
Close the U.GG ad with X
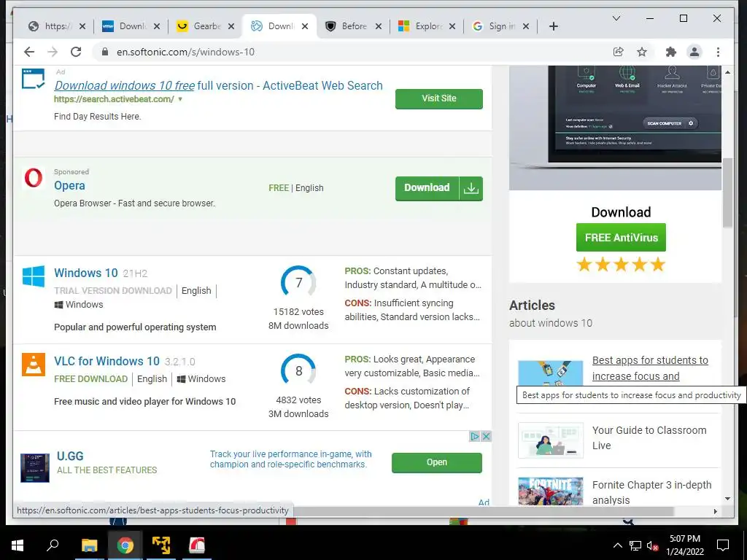pos(486,436)
